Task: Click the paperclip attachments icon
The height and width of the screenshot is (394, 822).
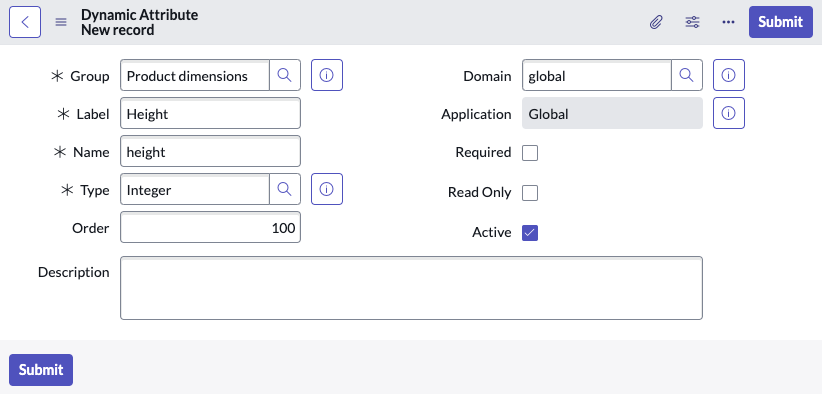Action: (x=656, y=22)
